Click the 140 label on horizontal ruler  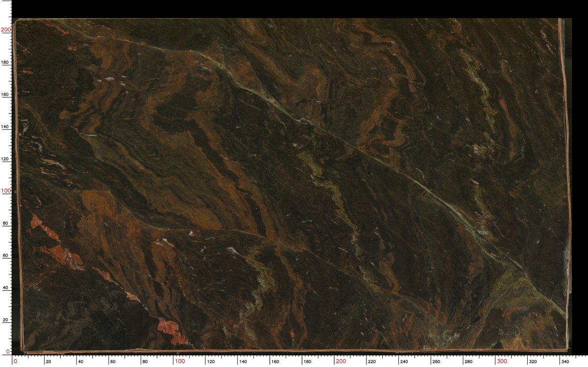(x=243, y=362)
